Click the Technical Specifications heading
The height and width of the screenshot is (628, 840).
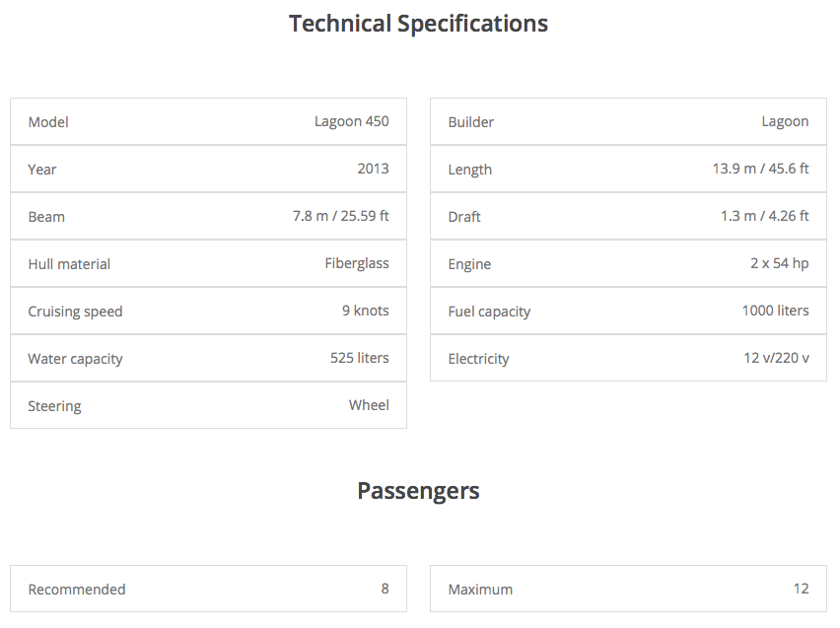pyautogui.click(x=418, y=24)
